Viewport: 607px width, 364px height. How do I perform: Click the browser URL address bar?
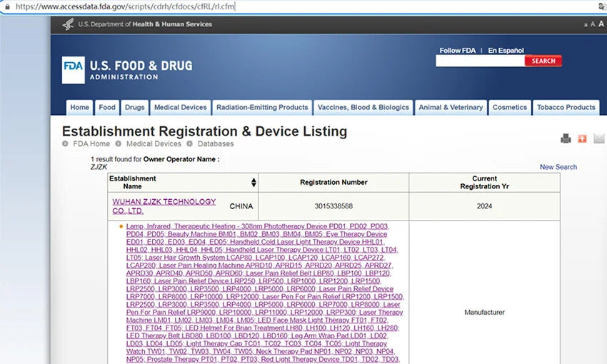(x=286, y=6)
